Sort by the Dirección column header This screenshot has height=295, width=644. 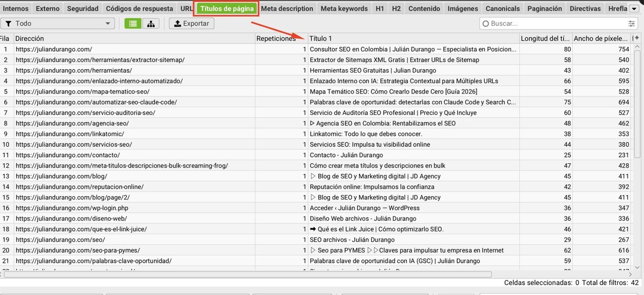click(x=134, y=39)
